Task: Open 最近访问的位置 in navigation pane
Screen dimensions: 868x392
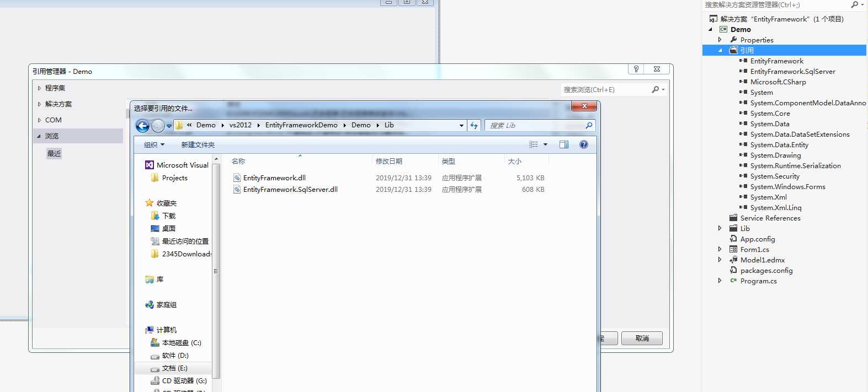Action: pos(179,241)
